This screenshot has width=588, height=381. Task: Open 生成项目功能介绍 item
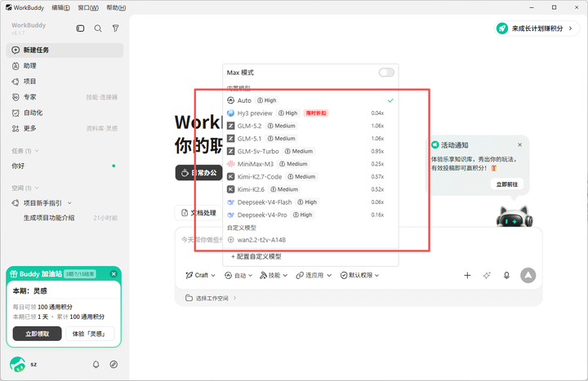click(x=65, y=218)
